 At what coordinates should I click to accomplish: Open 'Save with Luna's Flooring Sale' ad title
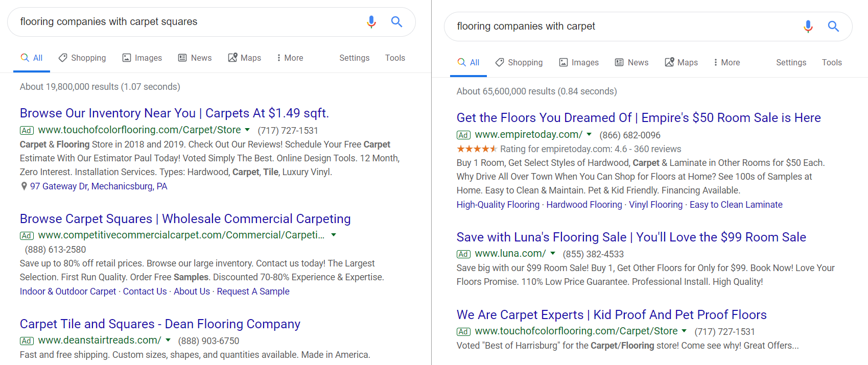[631, 237]
